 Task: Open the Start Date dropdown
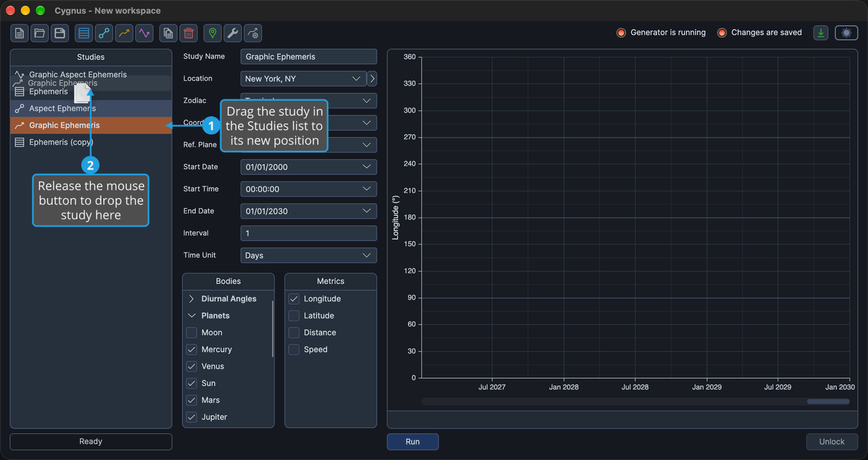(308, 167)
